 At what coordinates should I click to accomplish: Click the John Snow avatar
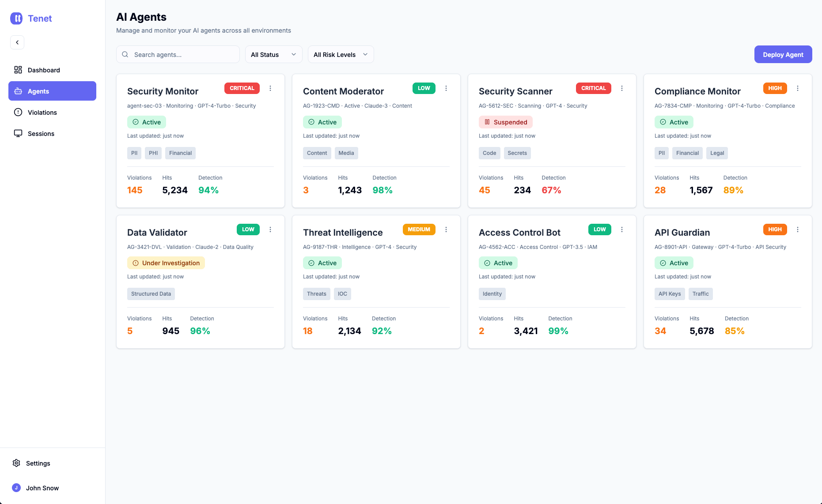[16, 488]
